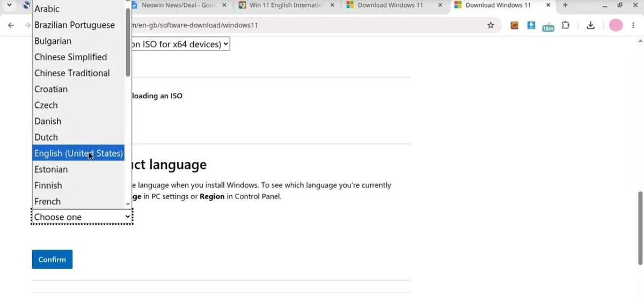
Task: Close the first Download Windows 11 tab
Action: click(x=440, y=5)
